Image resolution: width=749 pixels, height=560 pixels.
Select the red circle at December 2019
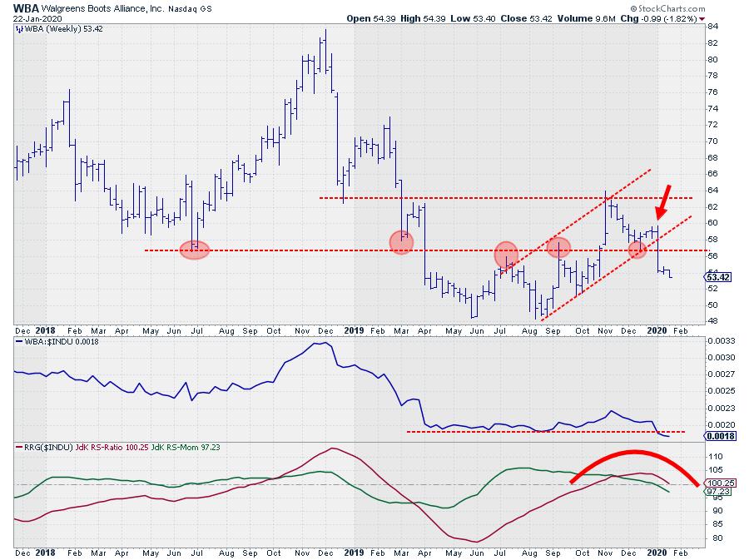(x=637, y=249)
